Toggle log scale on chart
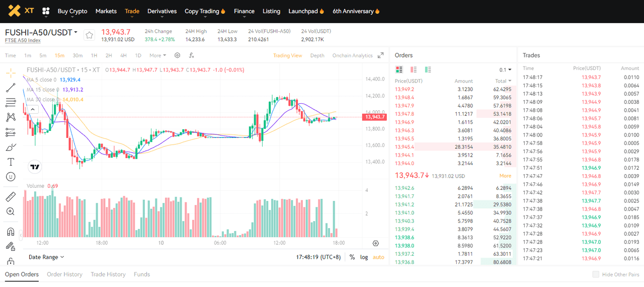This screenshot has width=644, height=287. [364, 257]
